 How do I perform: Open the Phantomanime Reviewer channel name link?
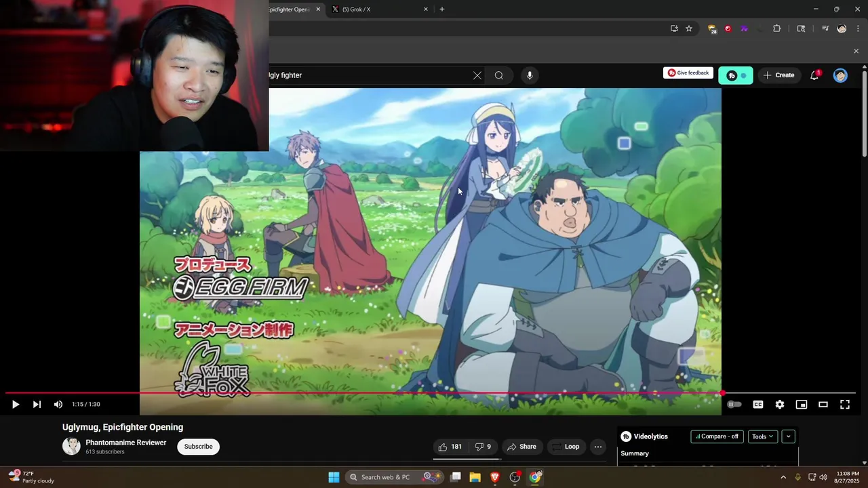coord(125,443)
